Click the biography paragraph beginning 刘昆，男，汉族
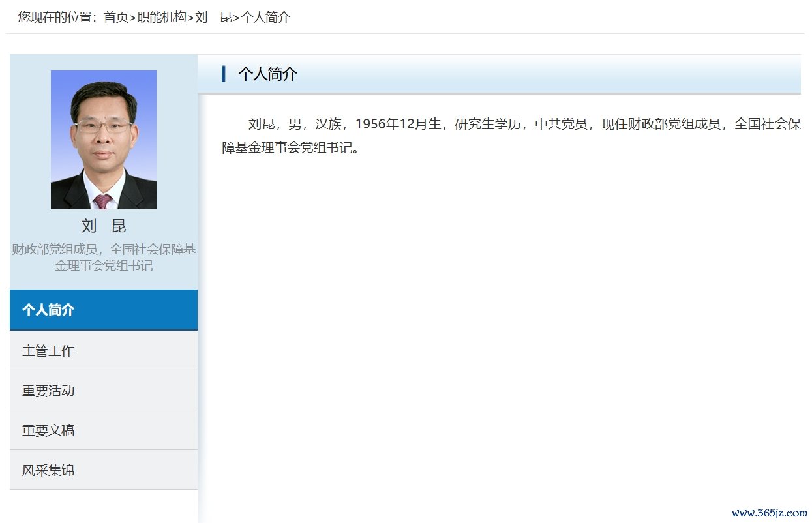Viewport: 812px width, 523px height. click(x=511, y=136)
